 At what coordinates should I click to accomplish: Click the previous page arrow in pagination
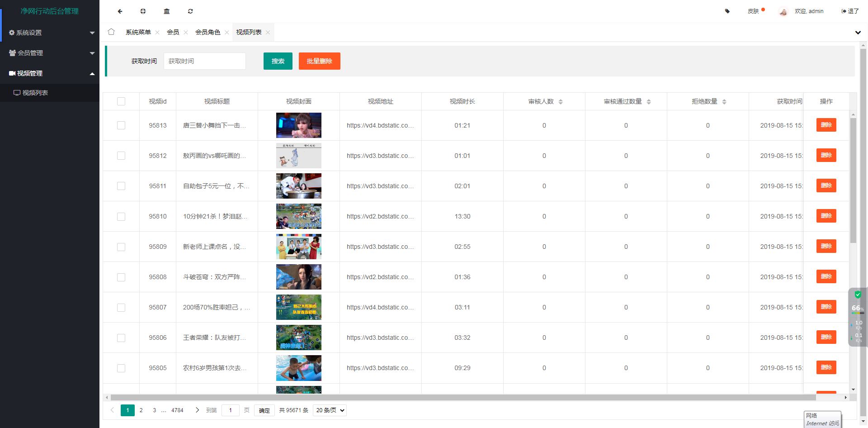pos(112,410)
